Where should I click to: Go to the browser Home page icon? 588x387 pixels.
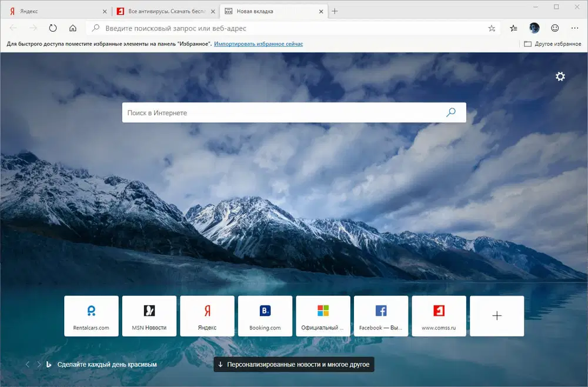point(72,28)
